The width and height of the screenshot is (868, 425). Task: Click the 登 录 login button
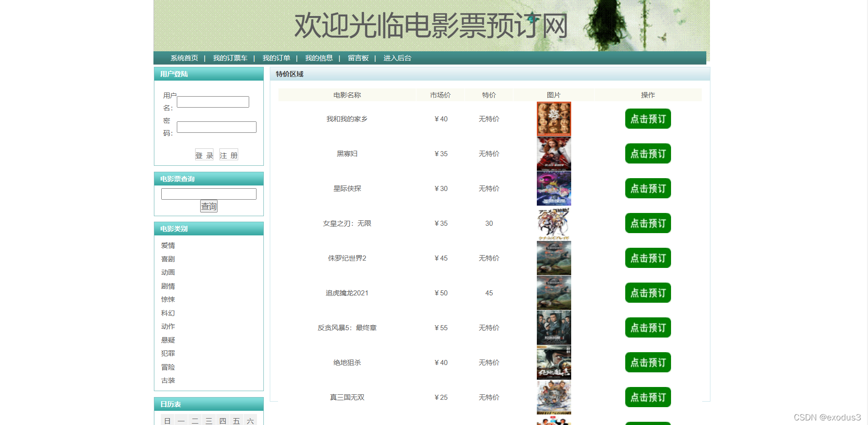pyautogui.click(x=204, y=154)
